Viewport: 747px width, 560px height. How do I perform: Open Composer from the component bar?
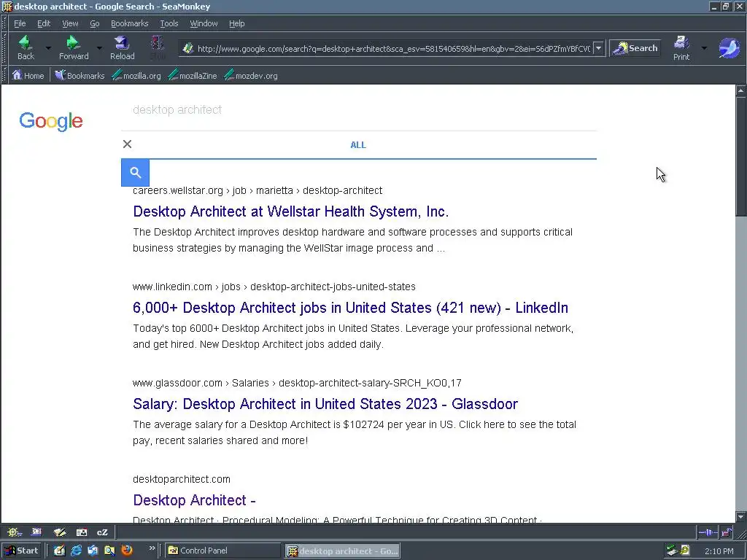coord(60,532)
